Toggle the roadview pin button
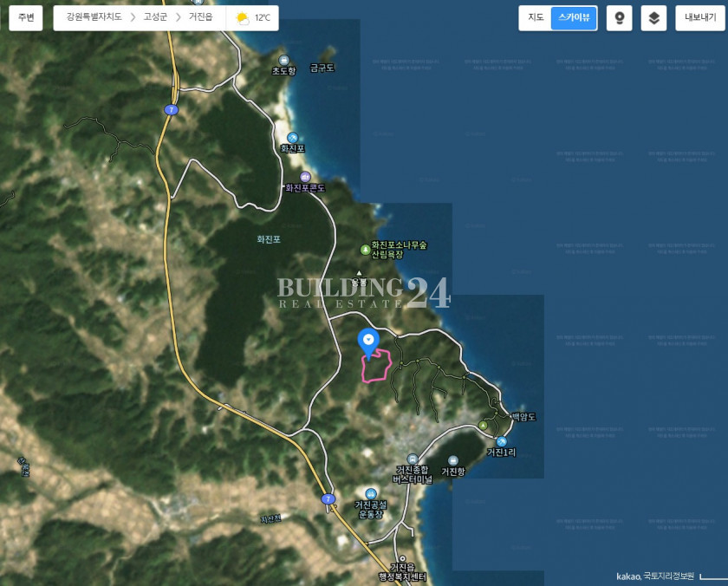Viewport: 728px width, 586px height. (619, 17)
